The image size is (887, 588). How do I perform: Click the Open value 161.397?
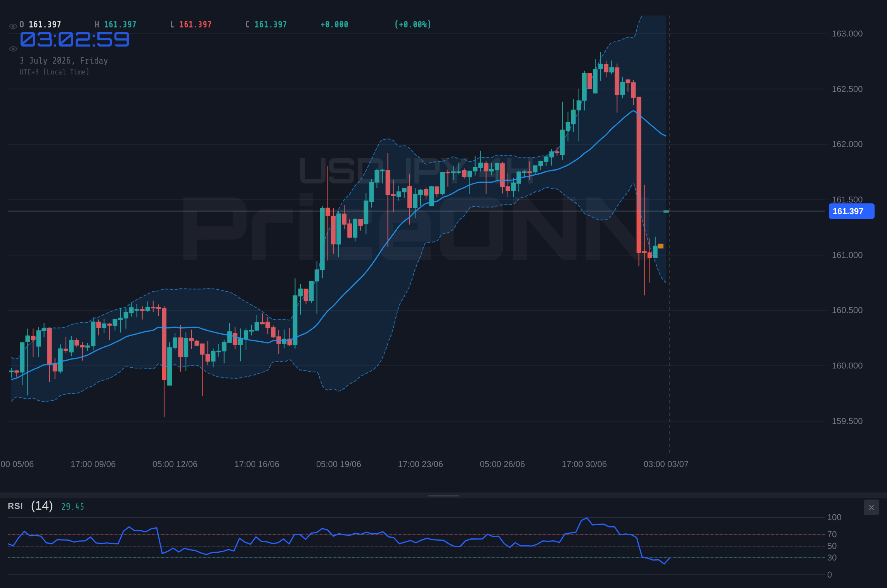(x=45, y=24)
